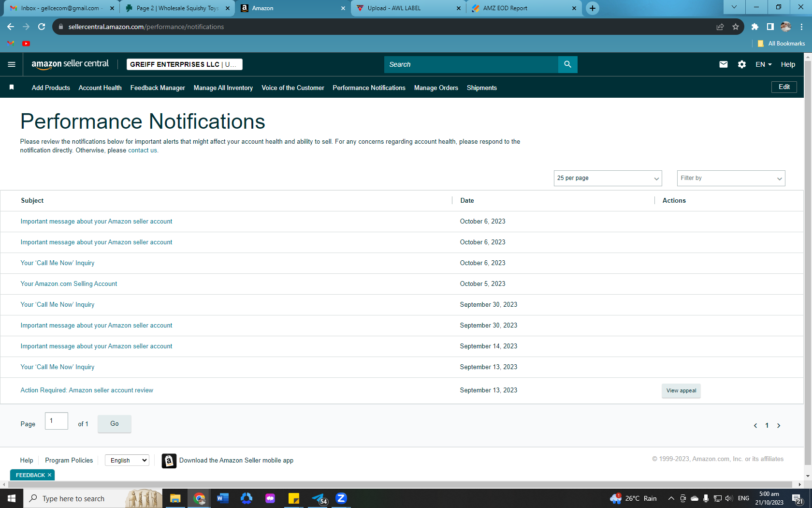Click the share page icon in address bar
812x508 pixels.
pos(720,27)
